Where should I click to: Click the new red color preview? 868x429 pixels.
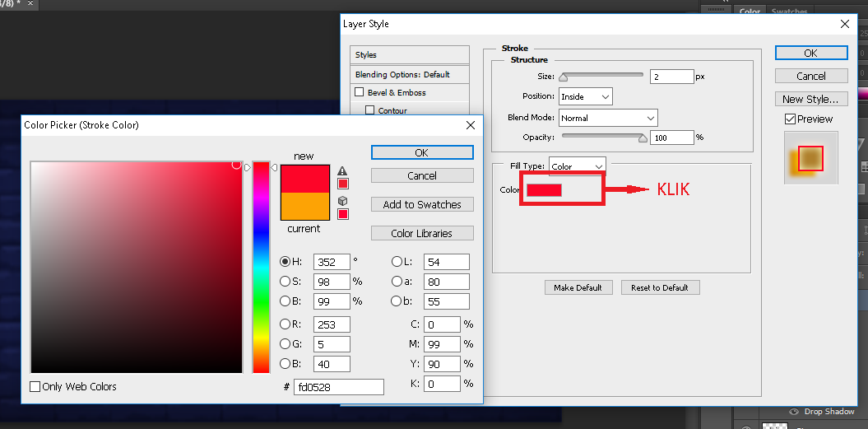[x=305, y=179]
